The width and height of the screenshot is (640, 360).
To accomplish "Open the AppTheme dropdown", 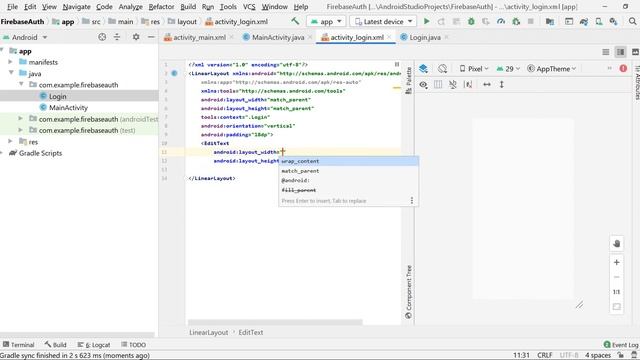I will [x=551, y=69].
